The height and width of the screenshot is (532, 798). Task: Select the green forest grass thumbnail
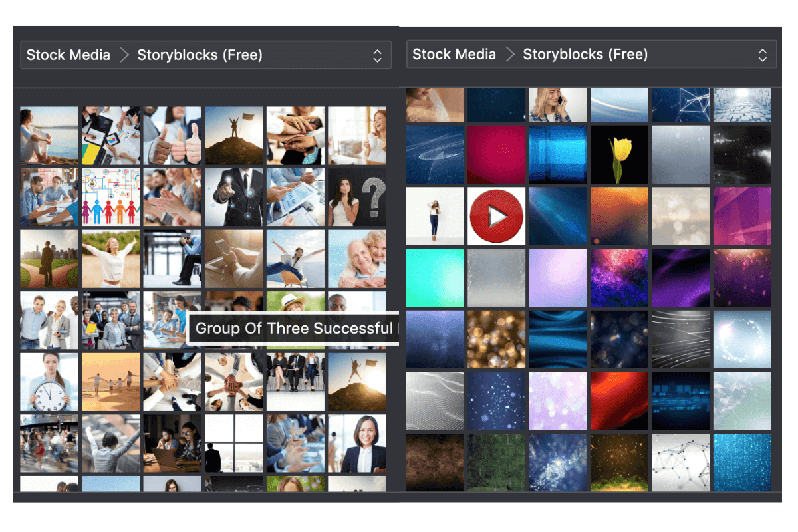click(496, 462)
